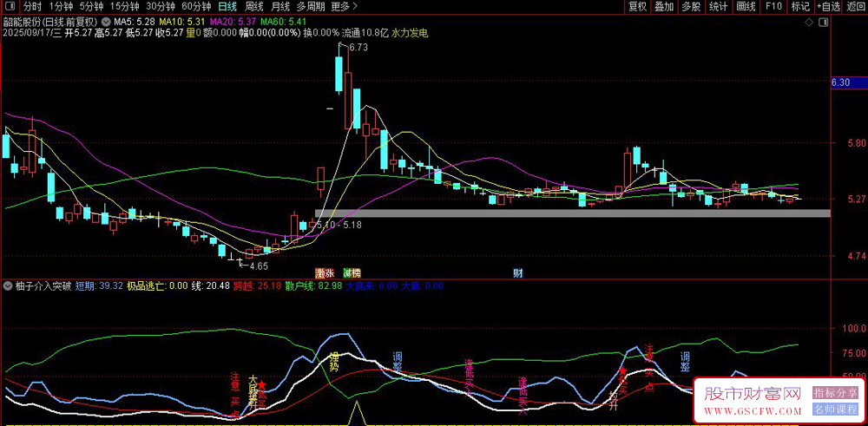This screenshot has height=426, width=868.
Task: Select the 1分钟 period tab
Action: pos(62,7)
